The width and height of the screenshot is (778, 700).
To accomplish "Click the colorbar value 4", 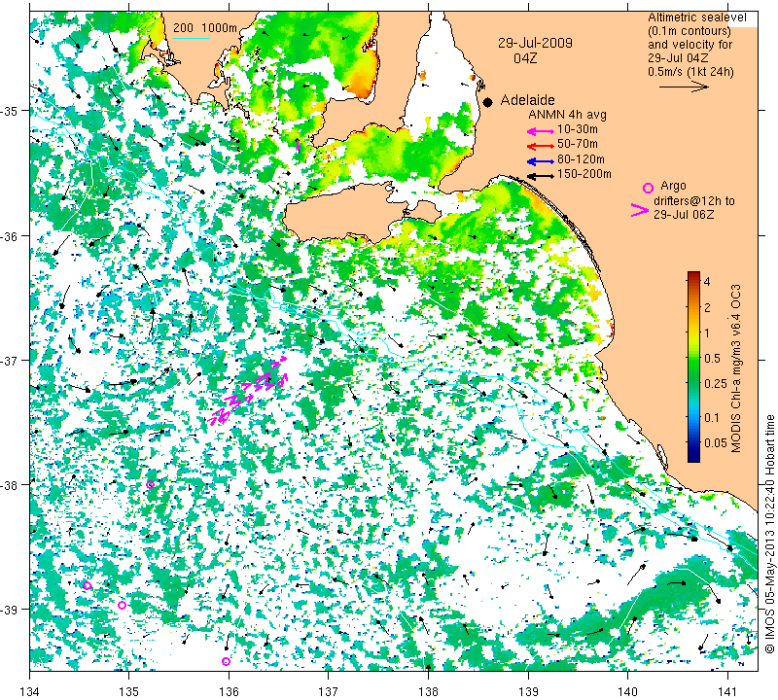I will pyautogui.click(x=707, y=282).
